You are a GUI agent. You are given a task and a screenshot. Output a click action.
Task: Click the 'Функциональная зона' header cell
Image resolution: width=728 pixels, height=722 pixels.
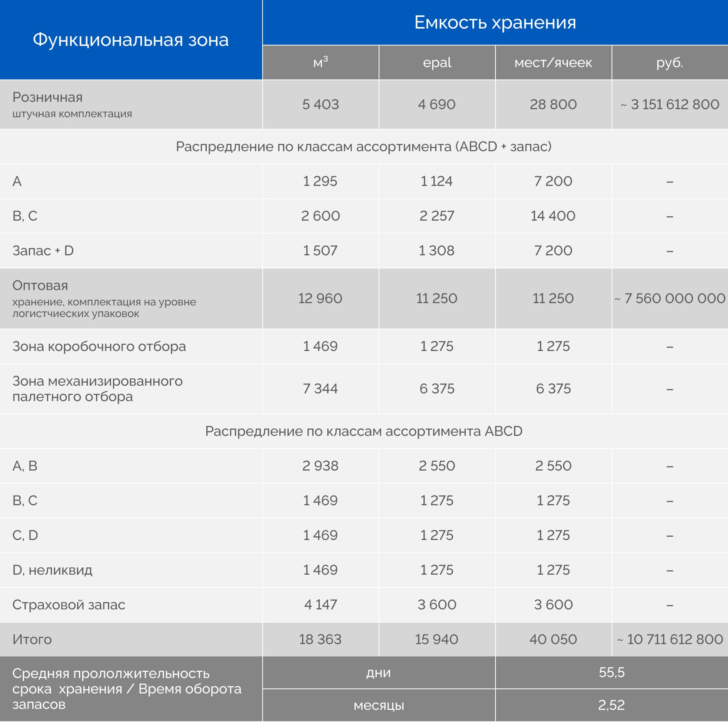[x=131, y=40]
